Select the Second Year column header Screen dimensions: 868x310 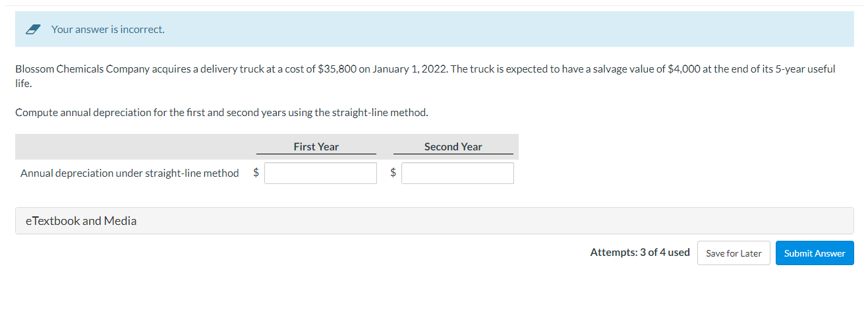(x=453, y=147)
